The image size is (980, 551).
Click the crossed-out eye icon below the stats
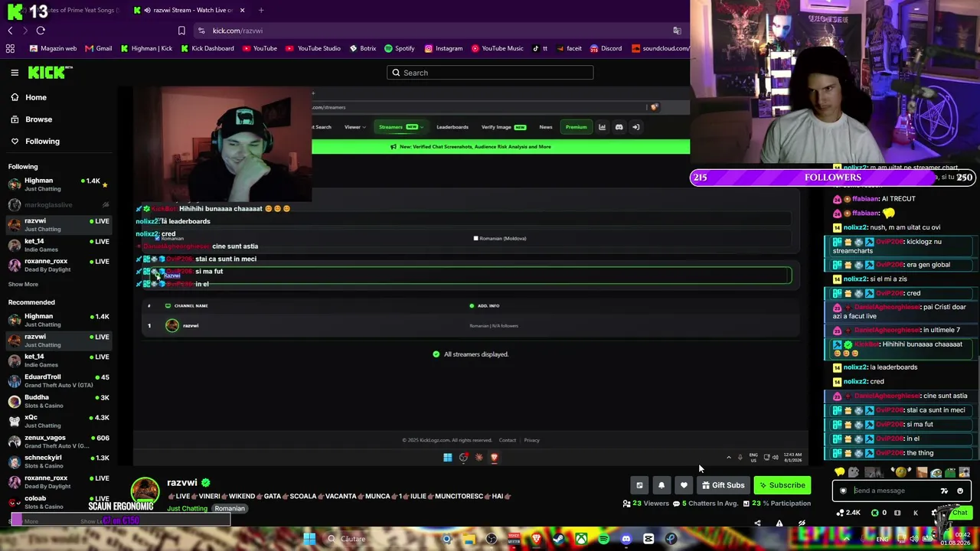(802, 523)
